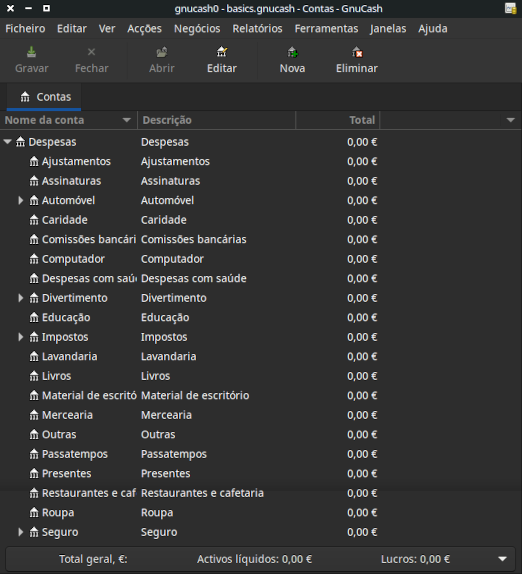Open the column chooser dropdown arrow

point(511,120)
